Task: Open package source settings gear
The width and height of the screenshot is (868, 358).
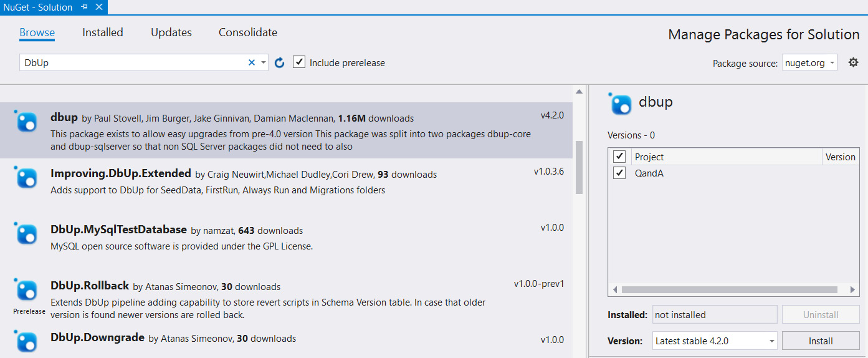Action: coord(854,62)
